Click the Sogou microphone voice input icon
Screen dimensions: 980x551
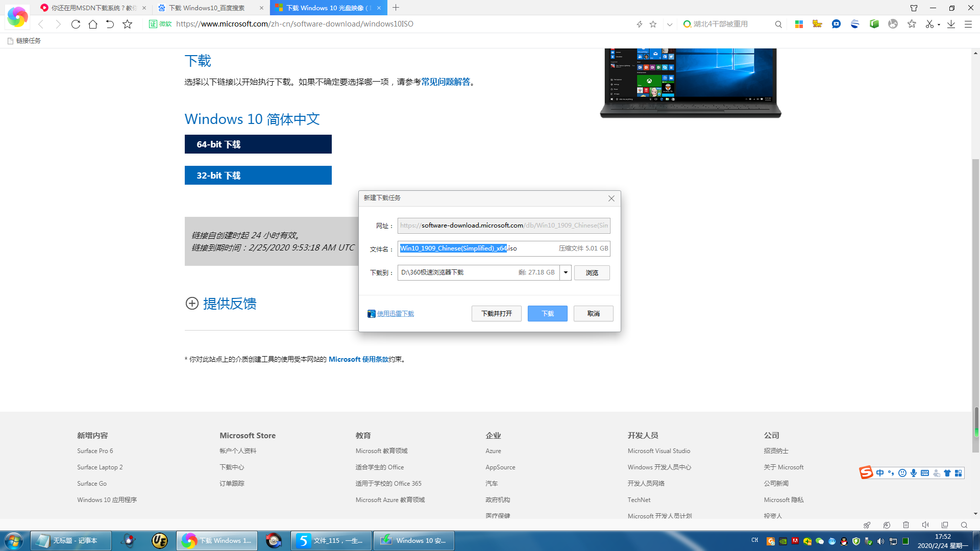(x=913, y=473)
